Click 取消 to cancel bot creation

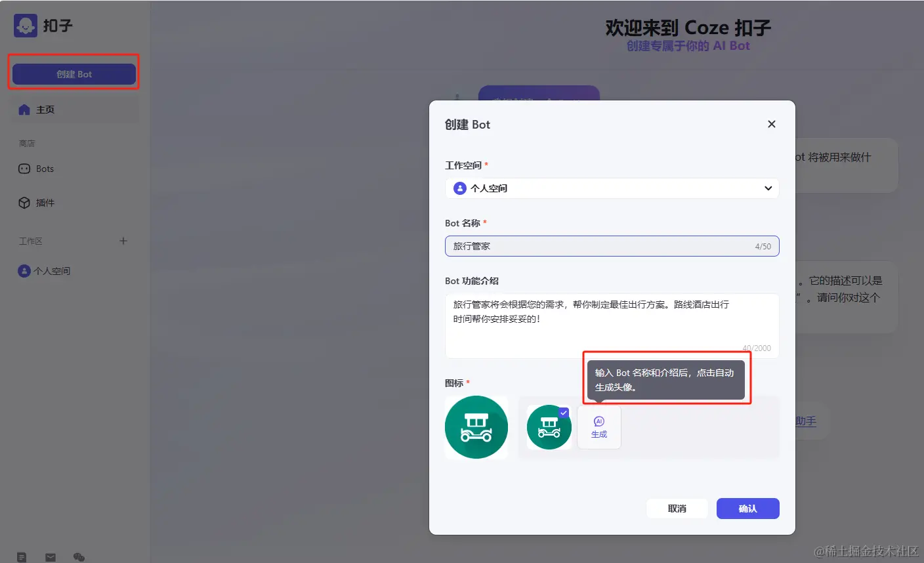[x=677, y=509]
